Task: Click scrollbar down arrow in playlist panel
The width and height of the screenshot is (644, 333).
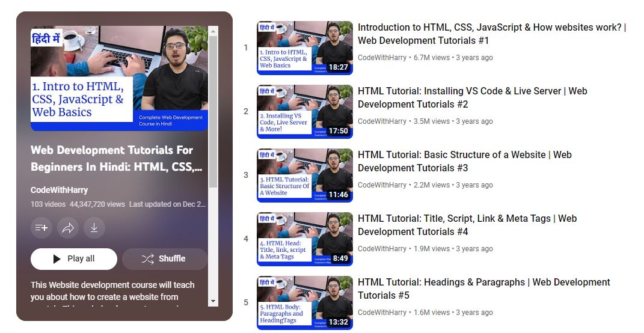Action: [x=213, y=301]
